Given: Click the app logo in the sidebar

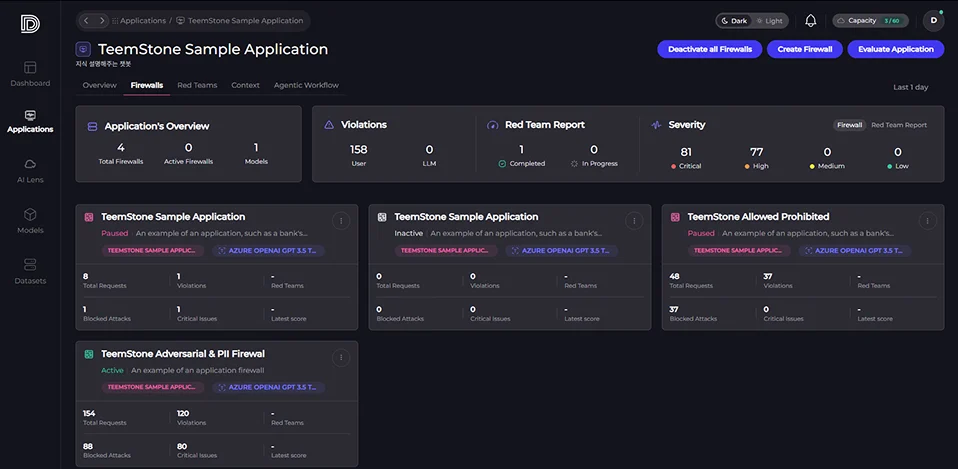Looking at the screenshot, I should [x=30, y=24].
